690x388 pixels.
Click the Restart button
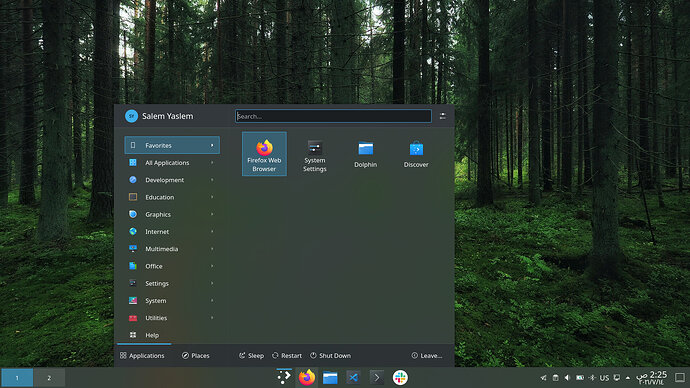(287, 355)
